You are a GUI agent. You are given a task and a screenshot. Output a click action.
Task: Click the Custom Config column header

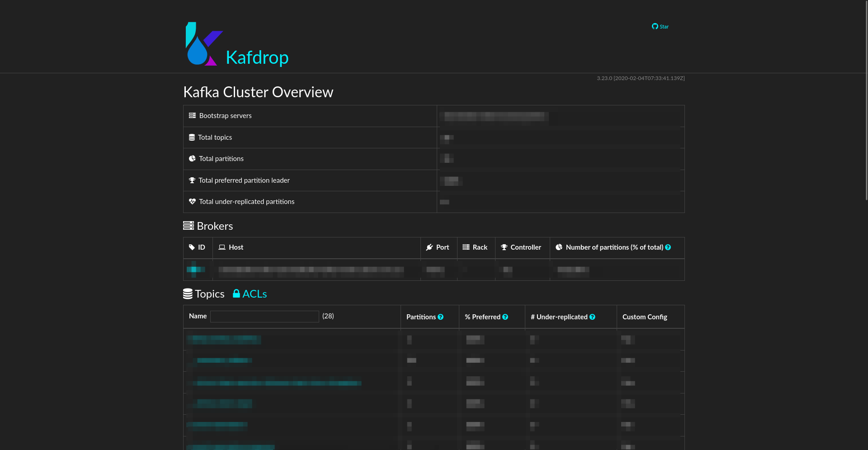(645, 317)
